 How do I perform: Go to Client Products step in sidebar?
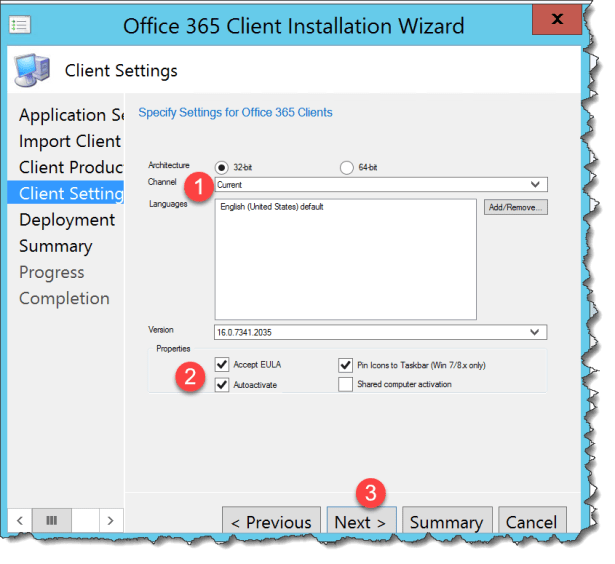pos(71,167)
